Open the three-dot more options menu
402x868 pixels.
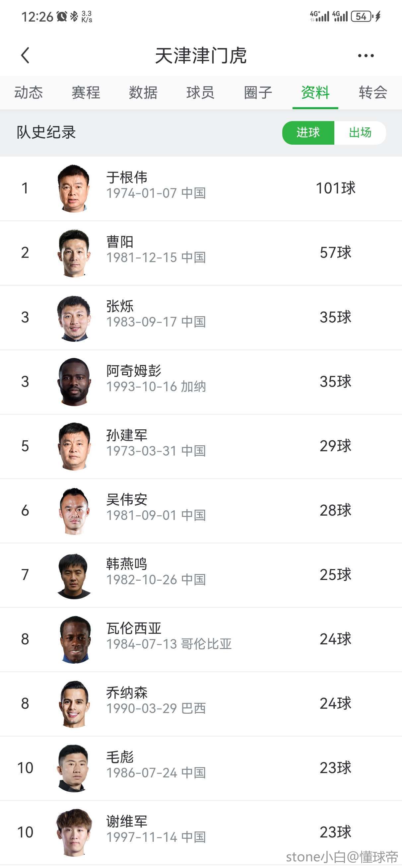tap(366, 56)
